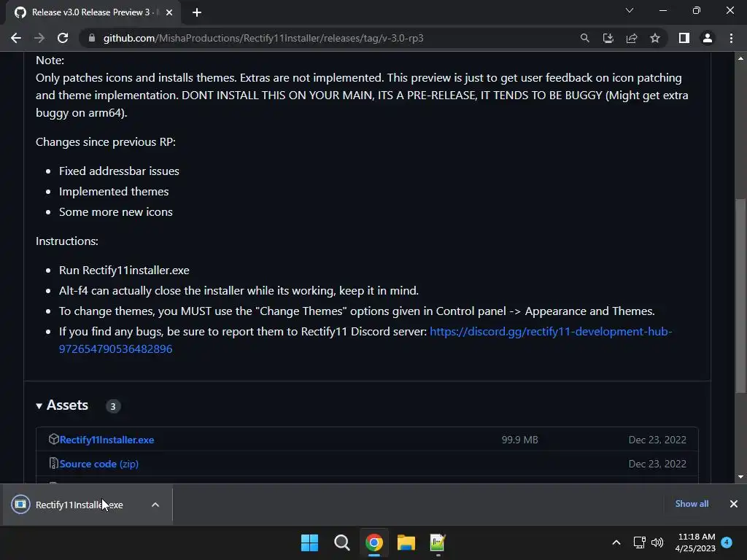The height and width of the screenshot is (560, 747).
Task: Open File Explorer from taskbar
Action: (x=406, y=542)
